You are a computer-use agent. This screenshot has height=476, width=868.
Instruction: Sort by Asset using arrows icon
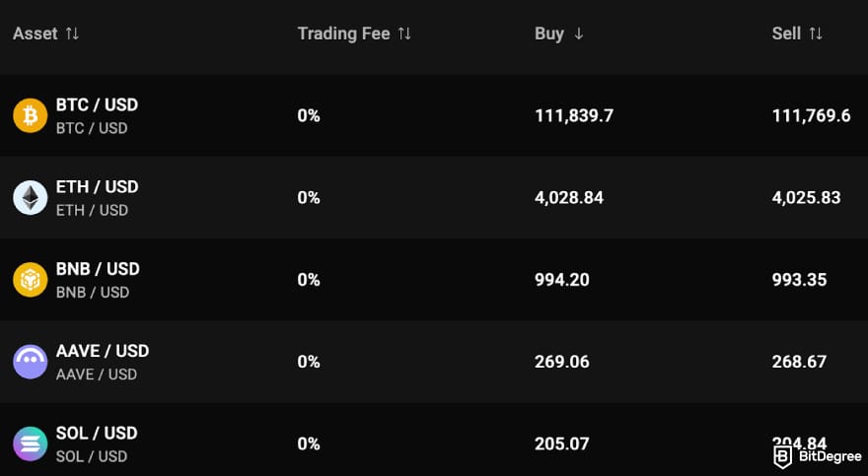pyautogui.click(x=72, y=34)
